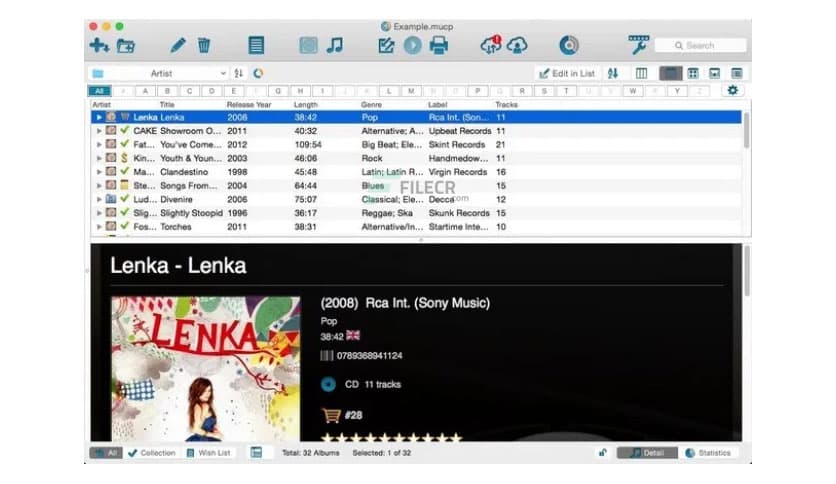Click the barcode 0789368941124
This screenshot has height=484, width=836.
tap(369, 356)
